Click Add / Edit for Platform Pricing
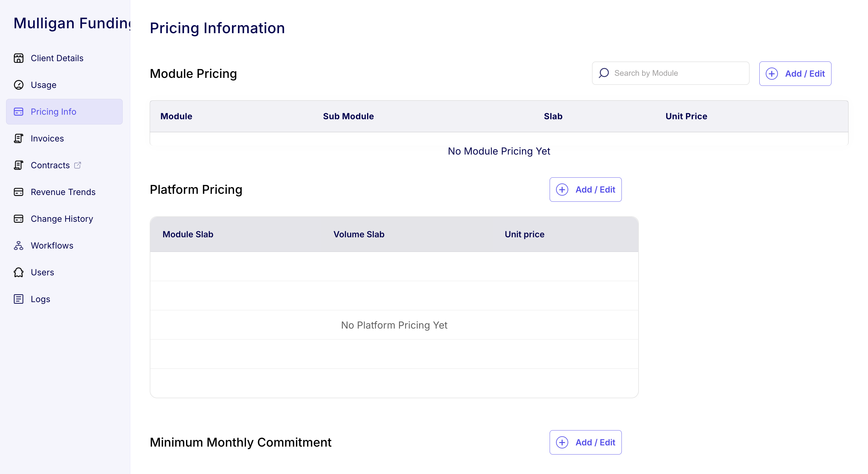 (x=585, y=190)
